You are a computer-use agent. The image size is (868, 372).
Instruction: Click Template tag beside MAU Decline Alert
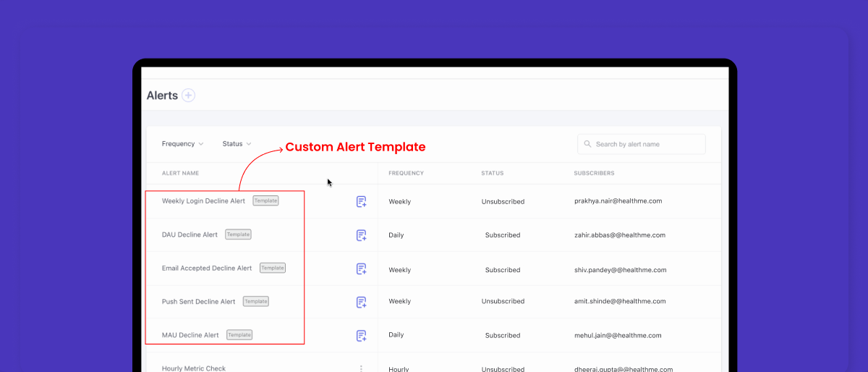[239, 335]
